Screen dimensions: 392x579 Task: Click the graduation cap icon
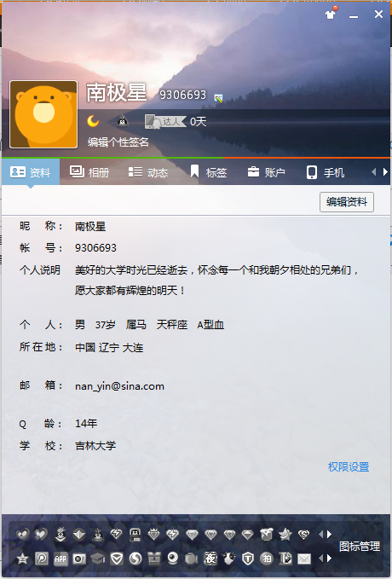98,559
